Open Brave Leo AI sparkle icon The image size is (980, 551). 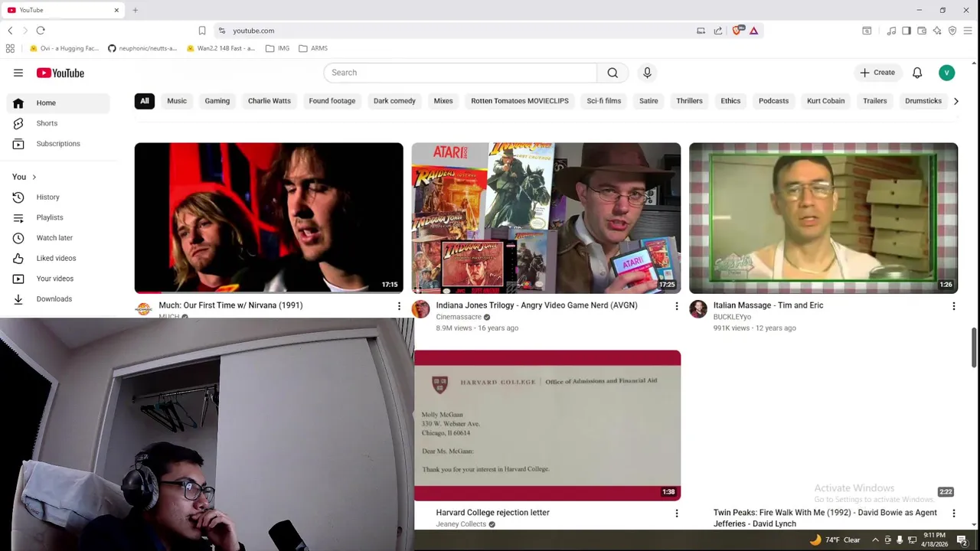coord(937,31)
